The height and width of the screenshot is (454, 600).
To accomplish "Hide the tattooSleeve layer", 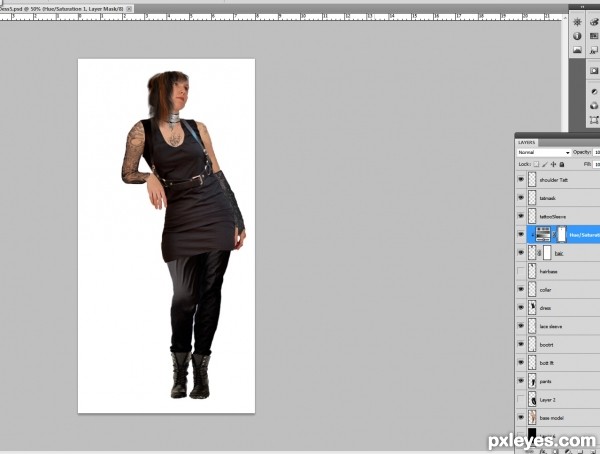I will pyautogui.click(x=521, y=216).
